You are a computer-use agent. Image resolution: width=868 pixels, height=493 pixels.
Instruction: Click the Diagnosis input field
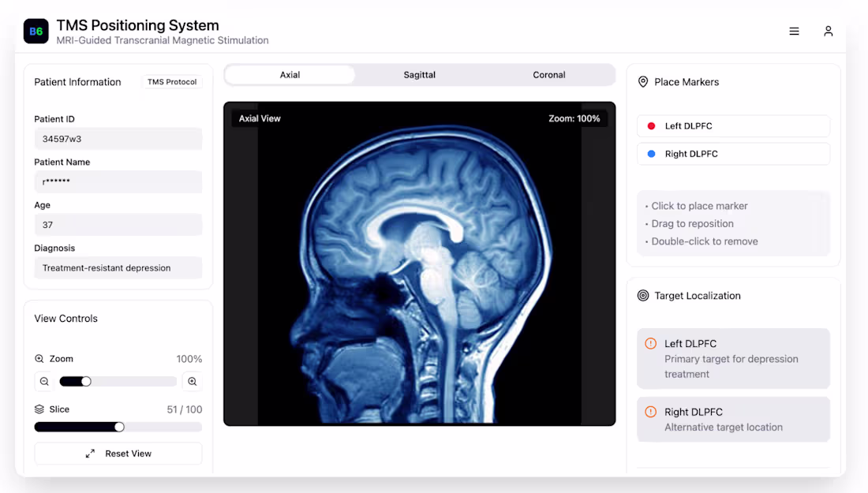118,267
